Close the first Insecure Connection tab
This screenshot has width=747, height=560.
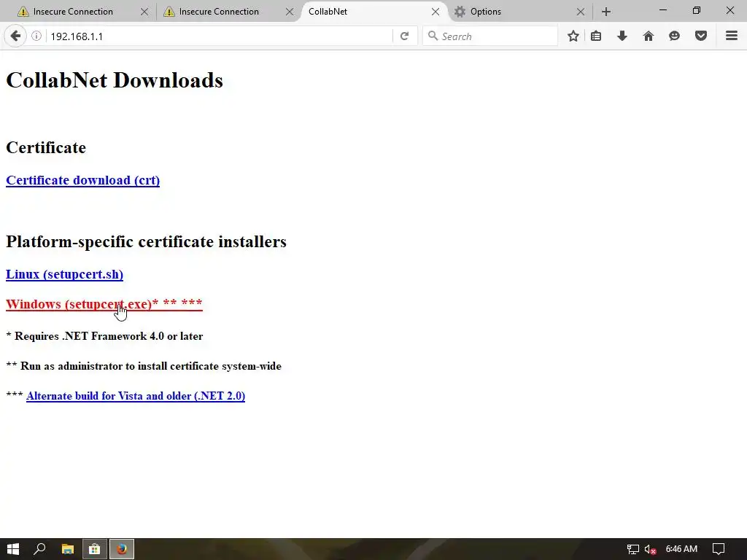click(144, 12)
